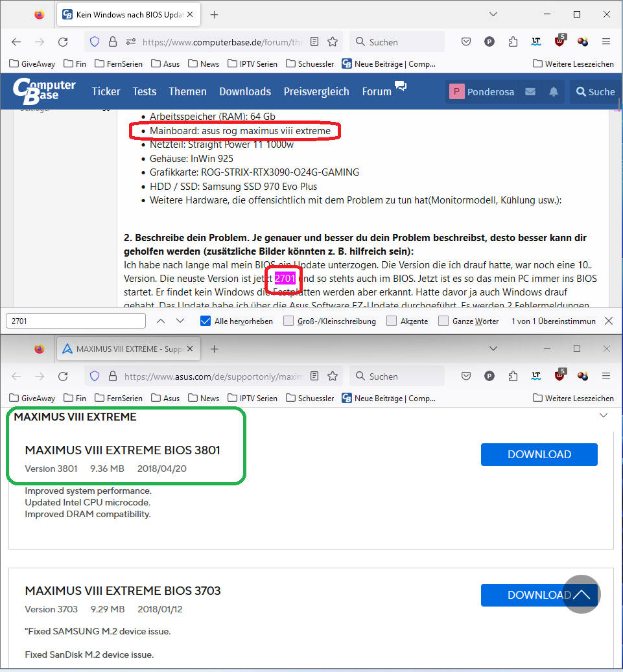
Task: Click uBlock Origin shield icon in ComputerBase window
Action: (559, 41)
